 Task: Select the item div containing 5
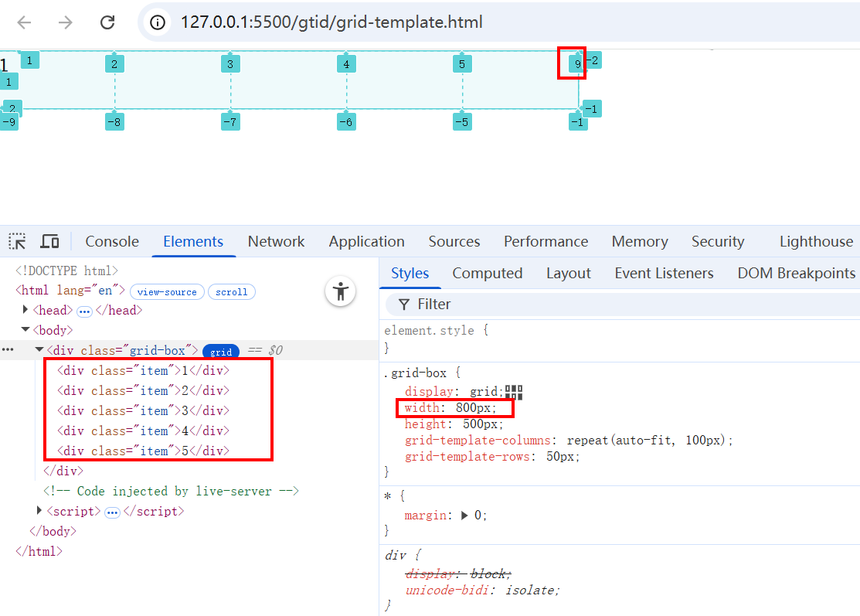tap(143, 451)
